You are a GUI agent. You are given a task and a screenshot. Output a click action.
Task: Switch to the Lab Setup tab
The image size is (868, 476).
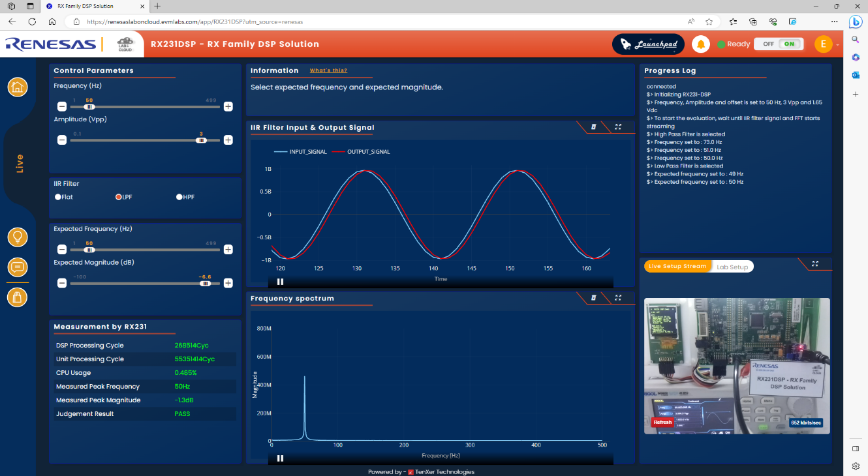click(731, 267)
